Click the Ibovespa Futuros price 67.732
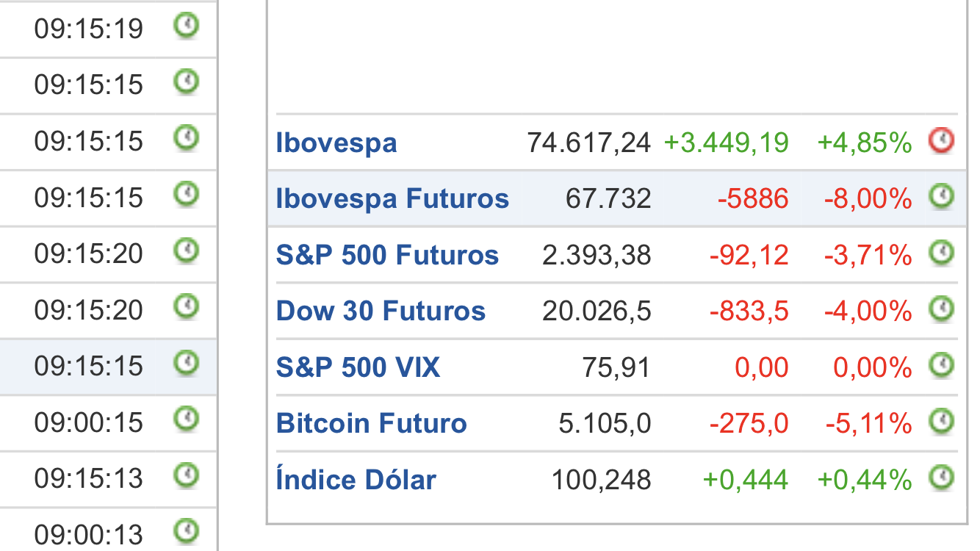980x551 pixels. pyautogui.click(x=608, y=199)
